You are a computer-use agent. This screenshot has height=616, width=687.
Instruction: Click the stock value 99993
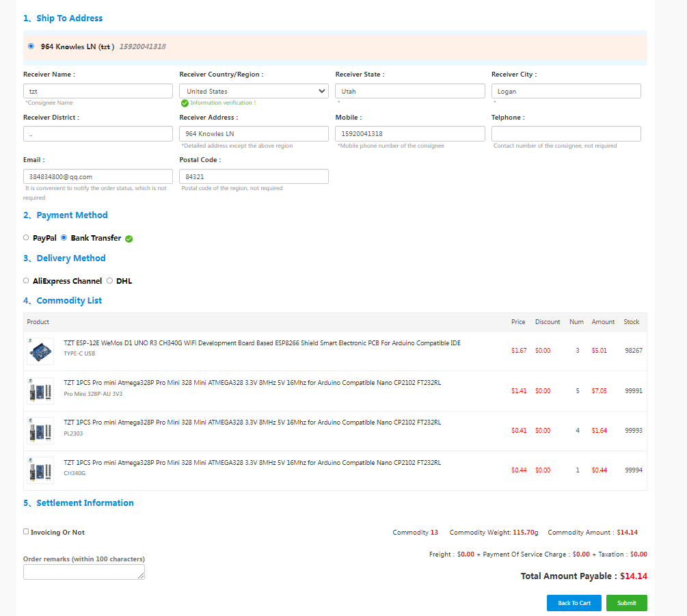(x=634, y=431)
